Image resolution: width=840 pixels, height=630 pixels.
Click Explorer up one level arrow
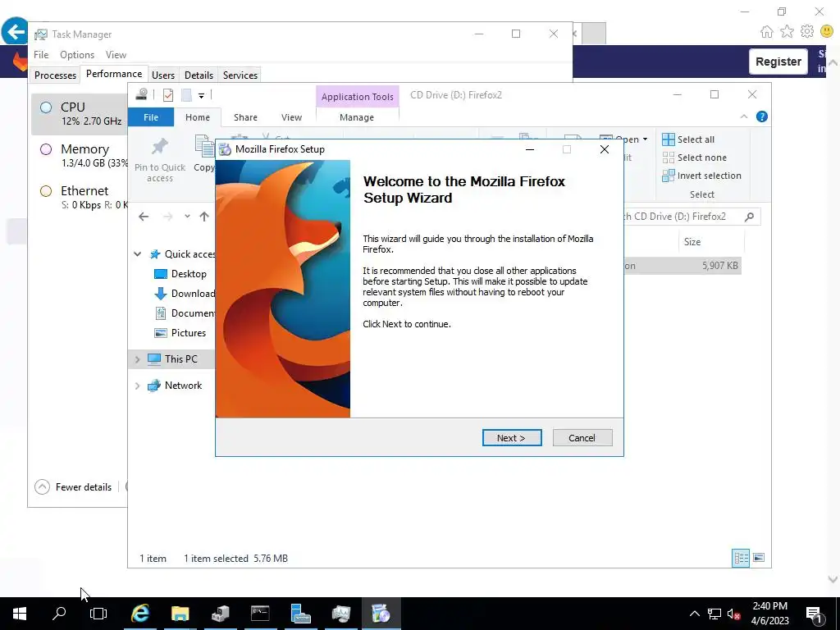coord(204,217)
